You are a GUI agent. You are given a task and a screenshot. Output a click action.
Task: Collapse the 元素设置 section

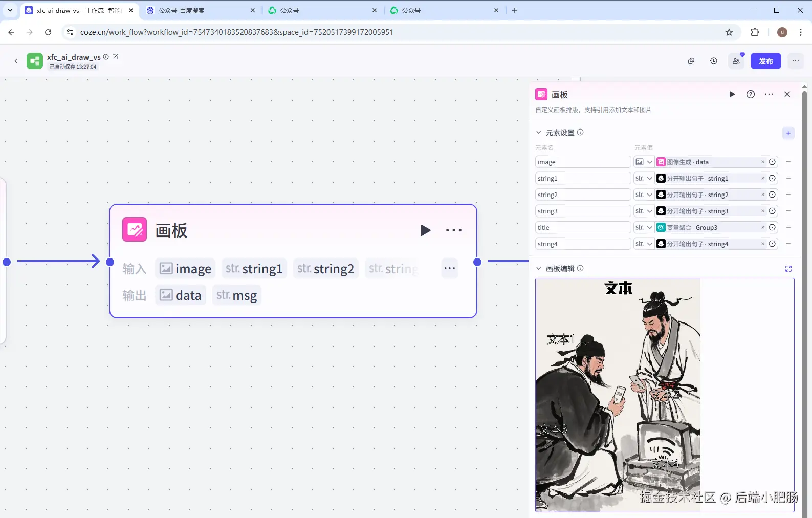point(538,133)
